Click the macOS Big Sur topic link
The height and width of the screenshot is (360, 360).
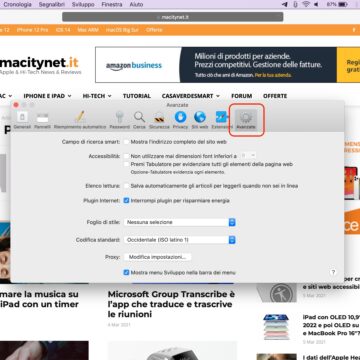pos(122,30)
